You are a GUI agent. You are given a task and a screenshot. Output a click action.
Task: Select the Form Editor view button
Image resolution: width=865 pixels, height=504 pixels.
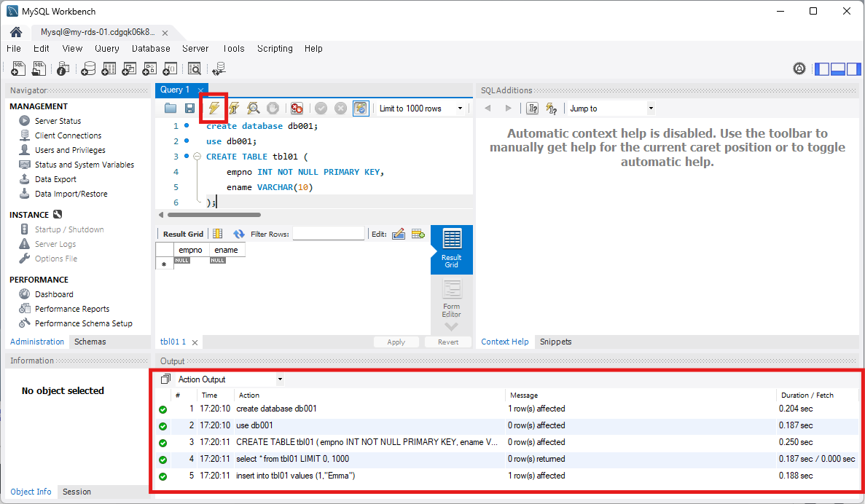451,299
